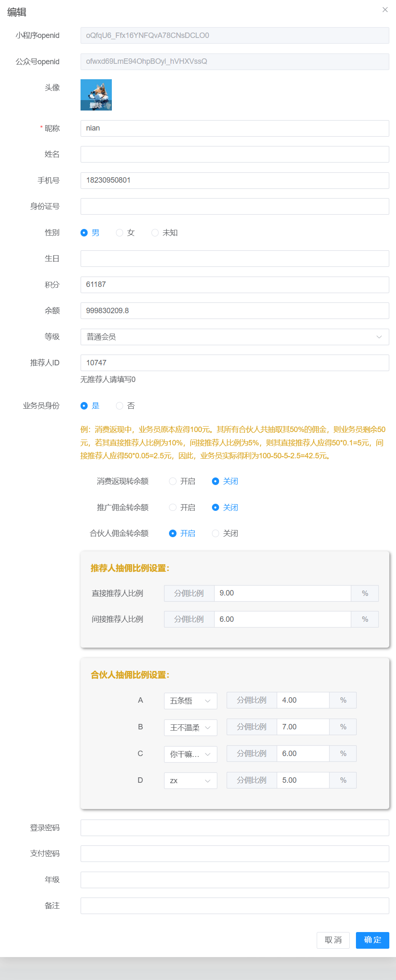Screen dimensions: 396x980
Task: Expand partner C dropdown showing 你干嘛
Action: 190,754
